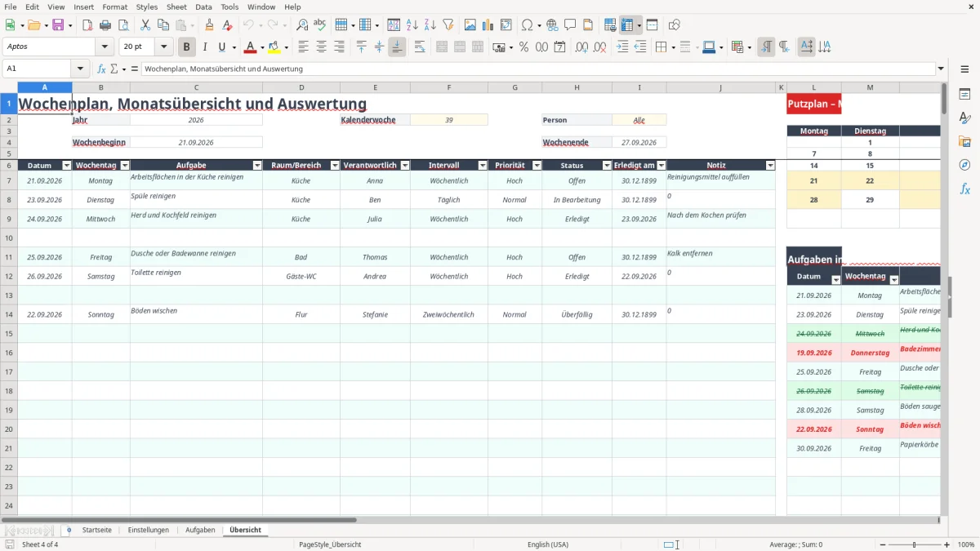Click the Add Decimal Place icon
The height and width of the screenshot is (551, 980).
581,47
